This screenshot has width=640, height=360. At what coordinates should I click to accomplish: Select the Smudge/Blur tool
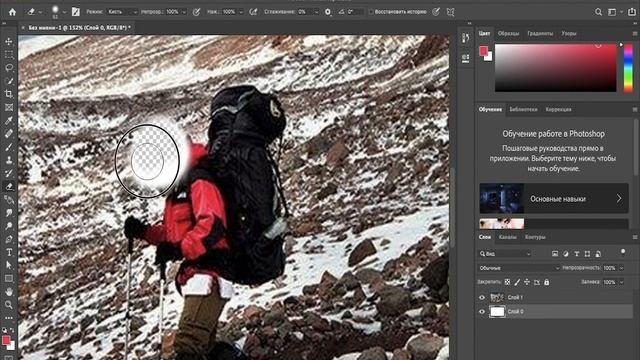pos(9,213)
